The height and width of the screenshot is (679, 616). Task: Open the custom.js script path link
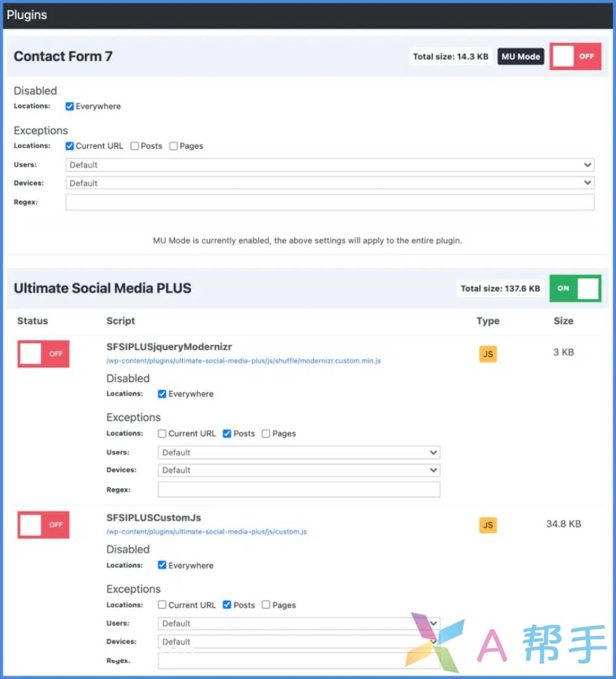click(206, 532)
